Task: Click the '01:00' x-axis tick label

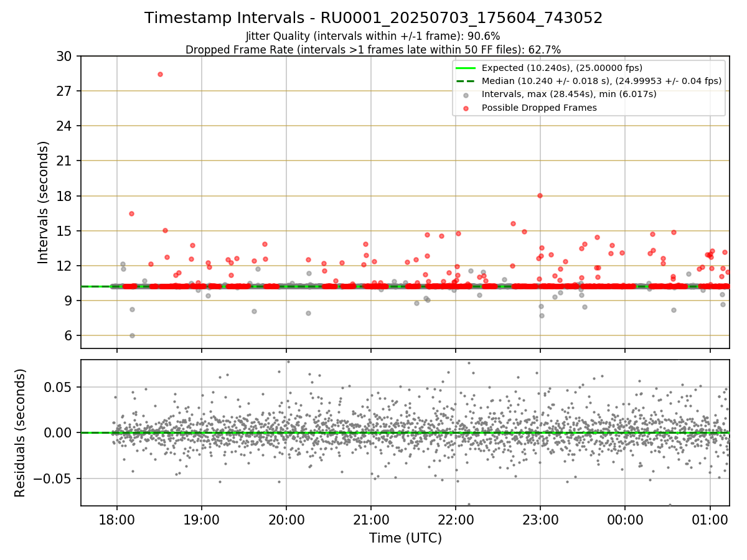Action: 711,520
